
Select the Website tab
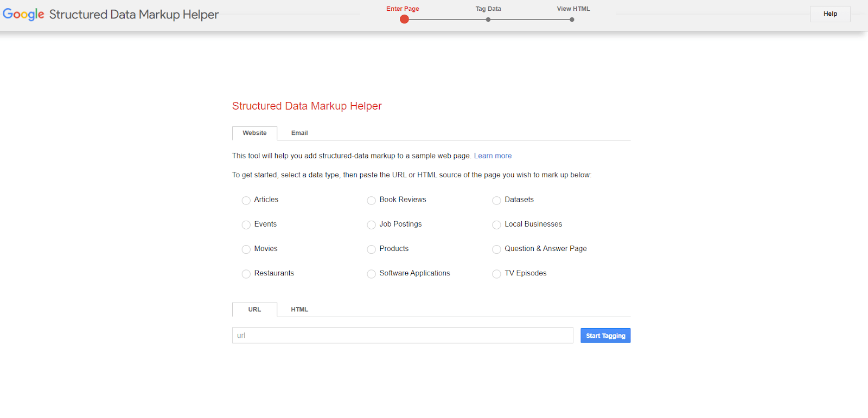tap(254, 133)
